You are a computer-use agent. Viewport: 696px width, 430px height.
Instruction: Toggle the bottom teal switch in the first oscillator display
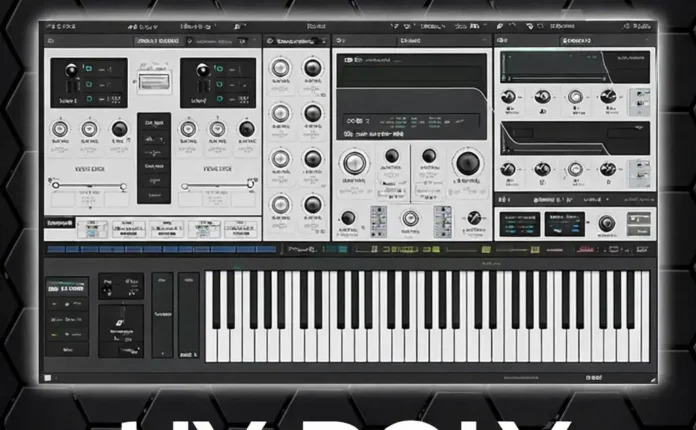click(x=89, y=99)
